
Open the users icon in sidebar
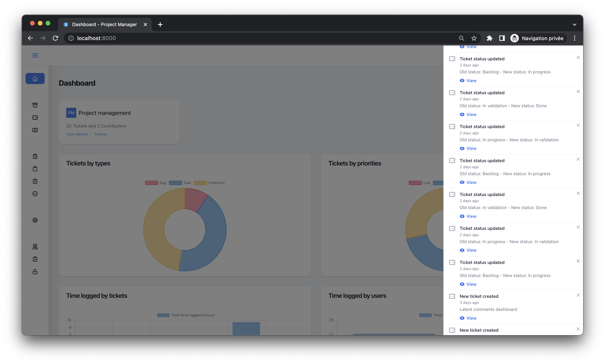click(x=35, y=246)
